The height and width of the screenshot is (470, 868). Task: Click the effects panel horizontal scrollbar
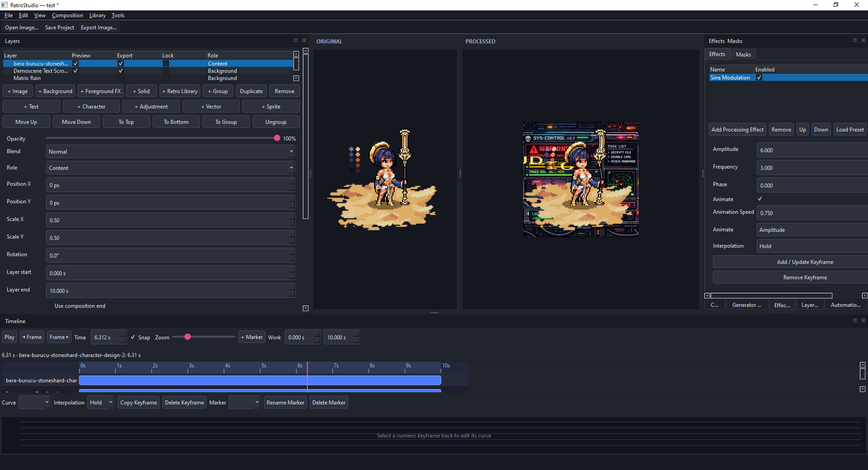tap(771, 296)
